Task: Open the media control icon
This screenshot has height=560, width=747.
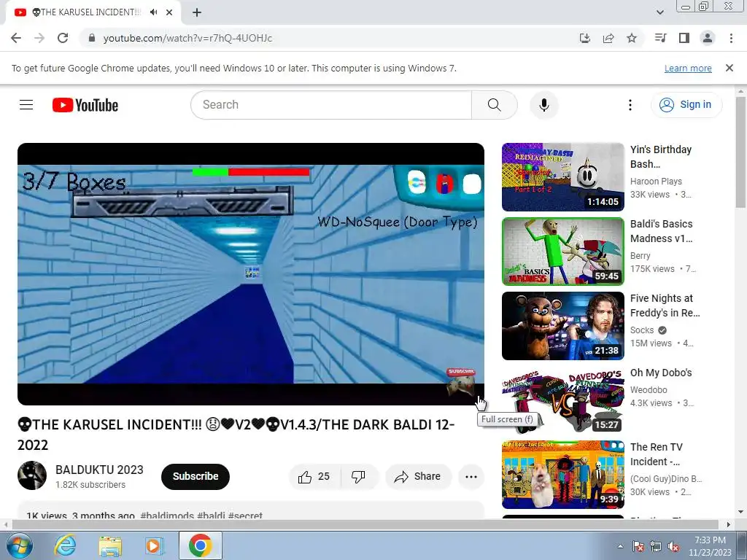Action: (x=660, y=38)
